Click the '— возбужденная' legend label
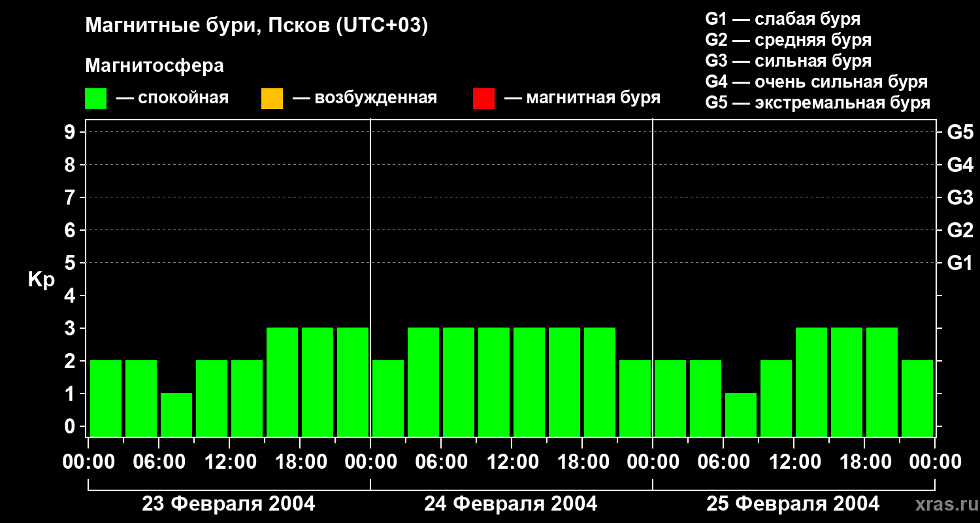 tap(365, 98)
